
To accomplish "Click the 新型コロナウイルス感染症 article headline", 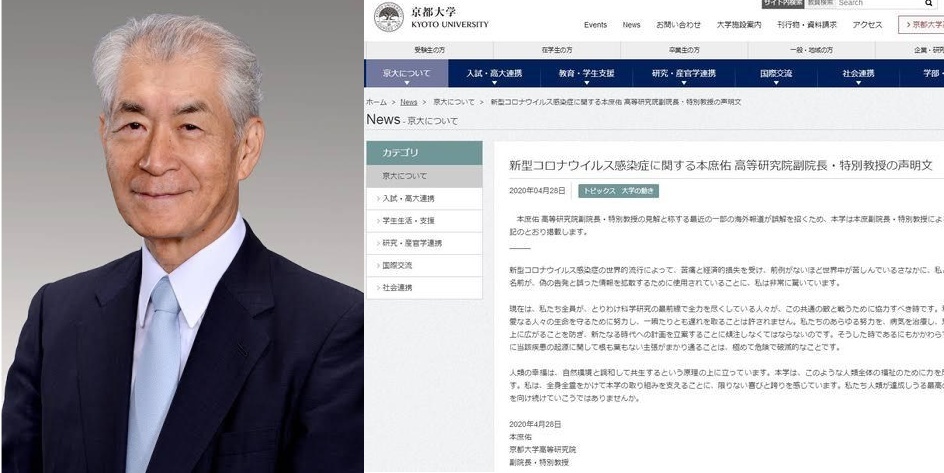I will 721,165.
